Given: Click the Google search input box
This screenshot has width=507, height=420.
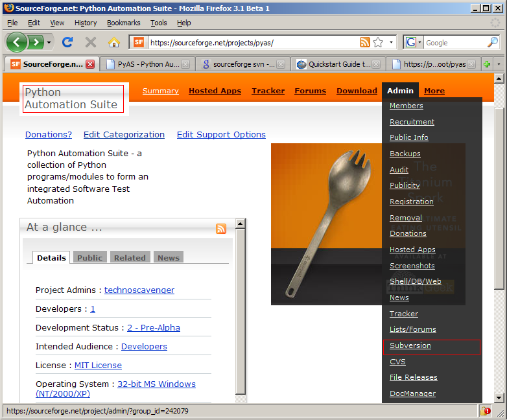Looking at the screenshot, I should coord(455,42).
